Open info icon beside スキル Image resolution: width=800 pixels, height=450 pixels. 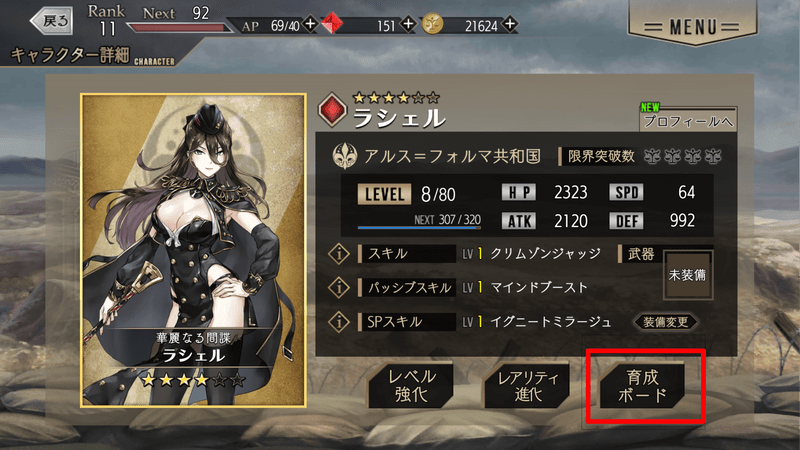339,254
